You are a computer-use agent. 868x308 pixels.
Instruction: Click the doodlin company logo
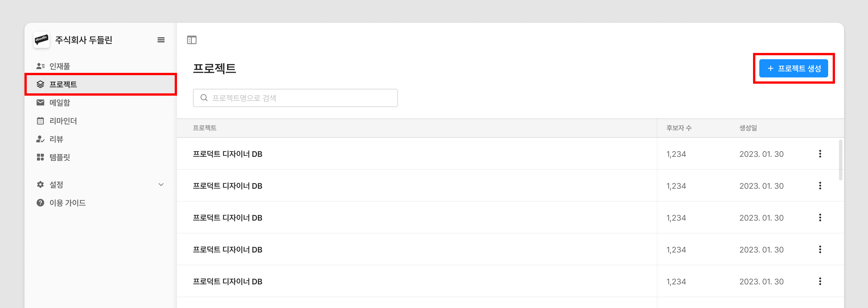[42, 40]
